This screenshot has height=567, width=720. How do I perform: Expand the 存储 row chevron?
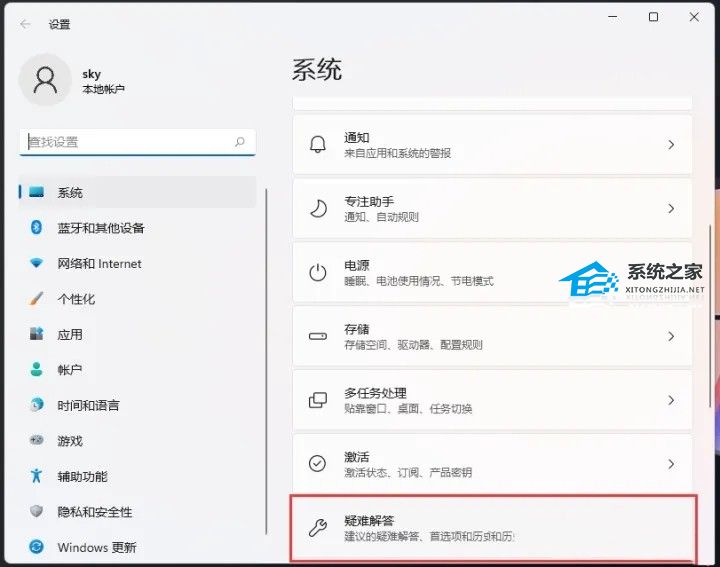[x=671, y=337]
